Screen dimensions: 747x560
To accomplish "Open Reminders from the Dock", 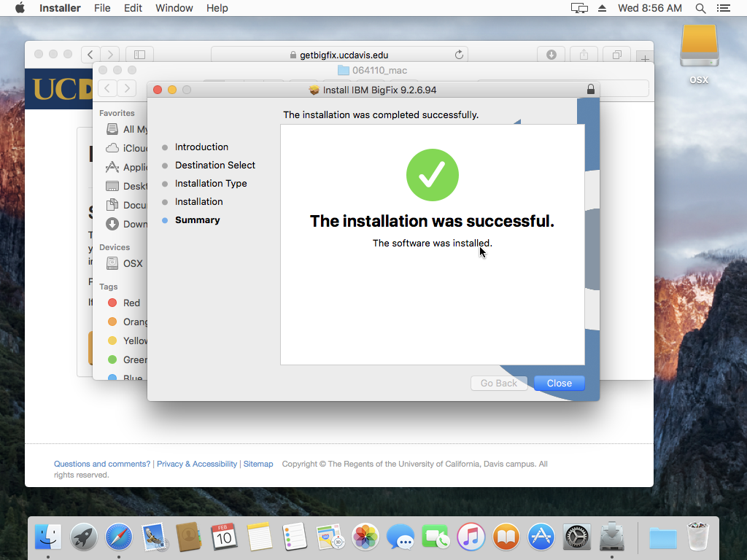I will pyautogui.click(x=295, y=537).
